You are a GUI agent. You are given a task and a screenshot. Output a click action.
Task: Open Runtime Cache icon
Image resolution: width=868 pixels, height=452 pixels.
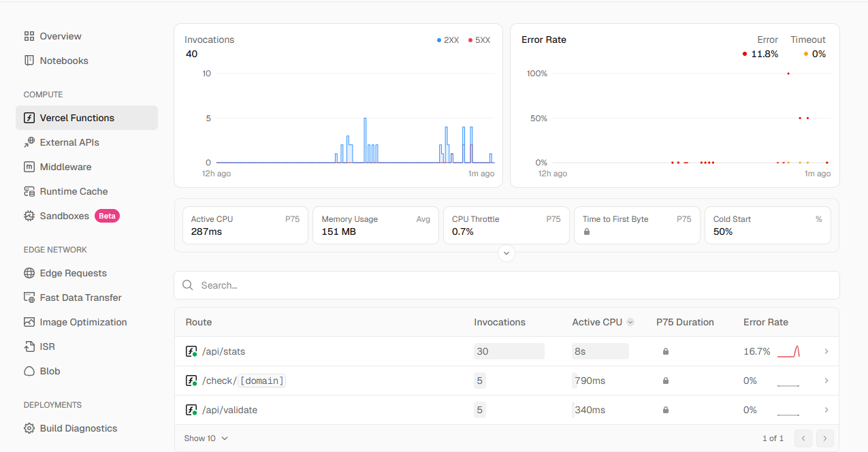coord(29,191)
